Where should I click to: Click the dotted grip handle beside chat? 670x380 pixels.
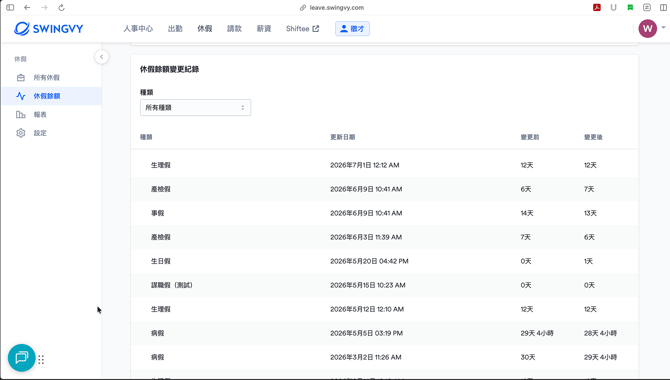pyautogui.click(x=41, y=359)
